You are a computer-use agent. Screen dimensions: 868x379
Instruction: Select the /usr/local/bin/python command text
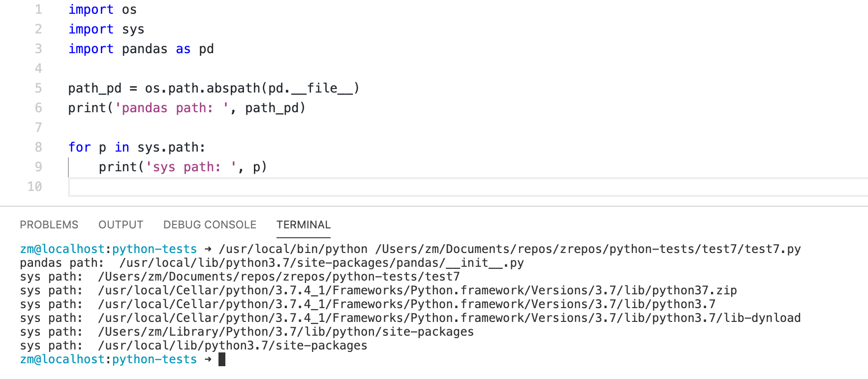click(x=293, y=249)
